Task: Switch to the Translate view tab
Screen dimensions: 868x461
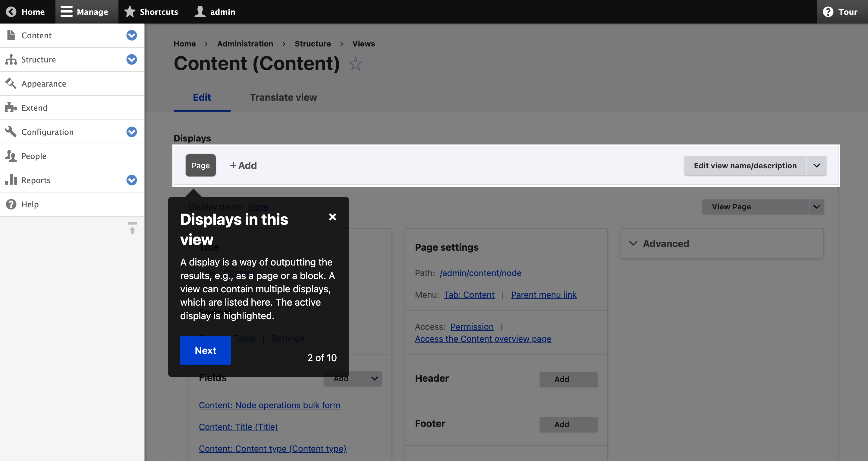Action: 283,97
